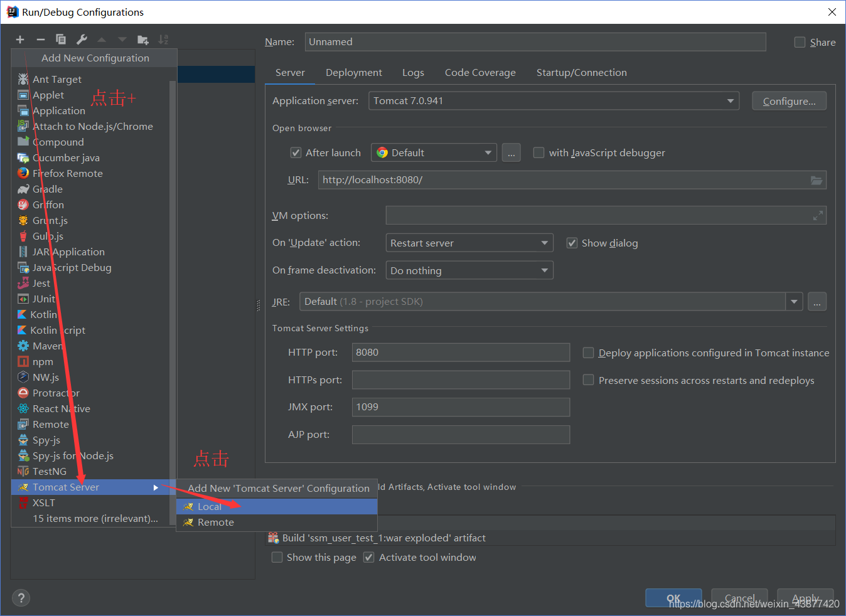The image size is (846, 616).
Task: Expand the Tomcat Server submenu
Action: (x=90, y=487)
